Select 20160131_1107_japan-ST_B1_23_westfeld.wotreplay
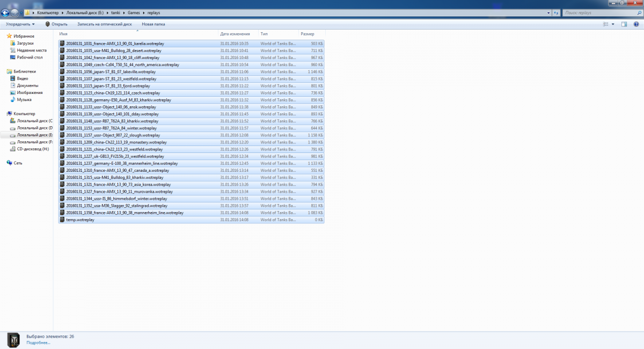 pyautogui.click(x=191, y=79)
